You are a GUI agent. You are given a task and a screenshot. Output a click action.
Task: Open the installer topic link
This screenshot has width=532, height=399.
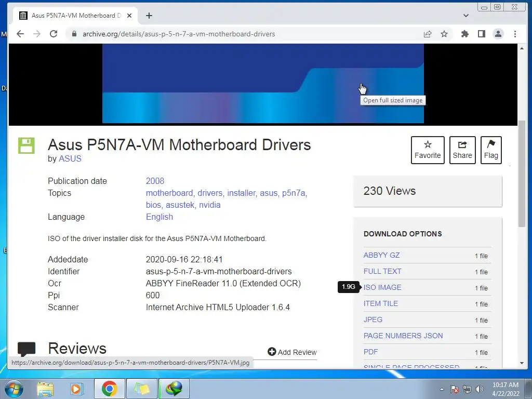241,193
